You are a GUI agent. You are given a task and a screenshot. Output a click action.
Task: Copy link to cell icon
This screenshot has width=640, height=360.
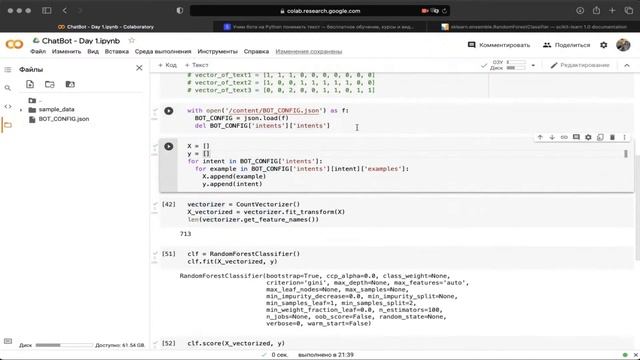(x=564, y=137)
